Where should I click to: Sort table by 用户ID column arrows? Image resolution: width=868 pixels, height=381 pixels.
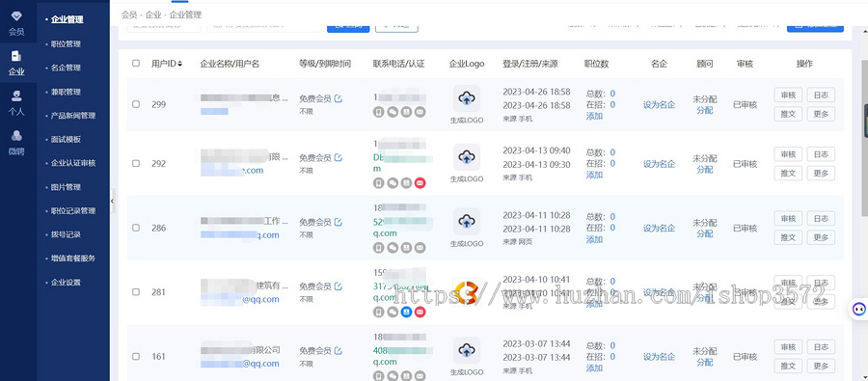coord(180,64)
